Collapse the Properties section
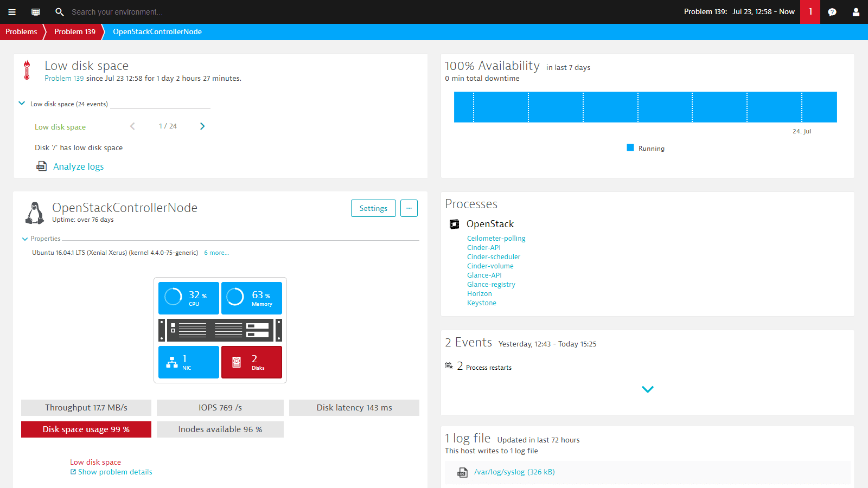Screen dimensions: 868x488 (x=25, y=239)
